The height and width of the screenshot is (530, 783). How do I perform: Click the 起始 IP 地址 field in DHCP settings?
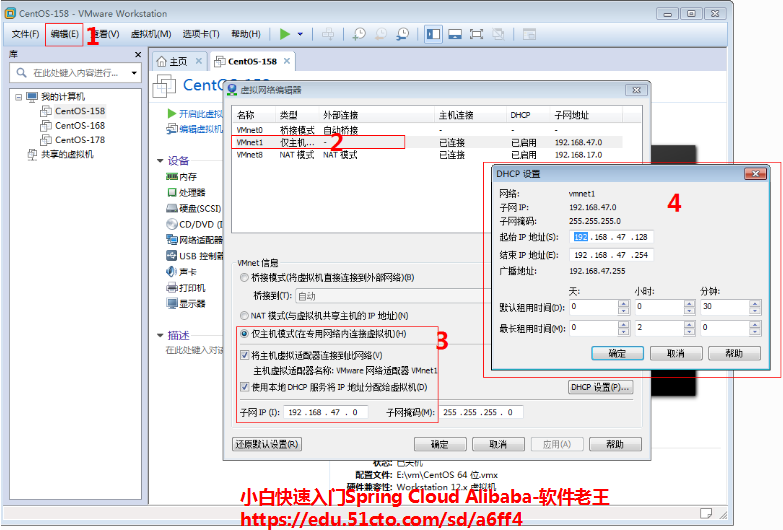[x=611, y=237]
